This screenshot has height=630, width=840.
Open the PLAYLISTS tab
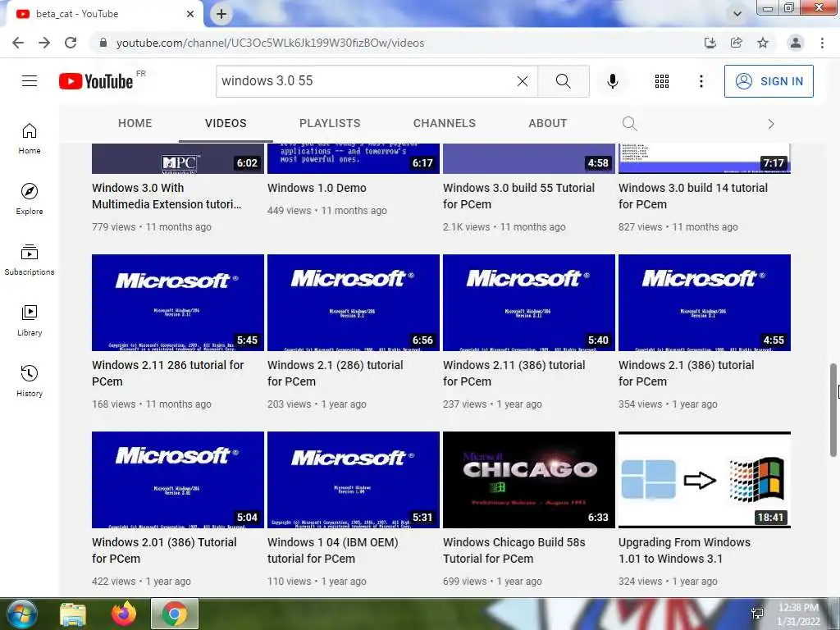330,123
